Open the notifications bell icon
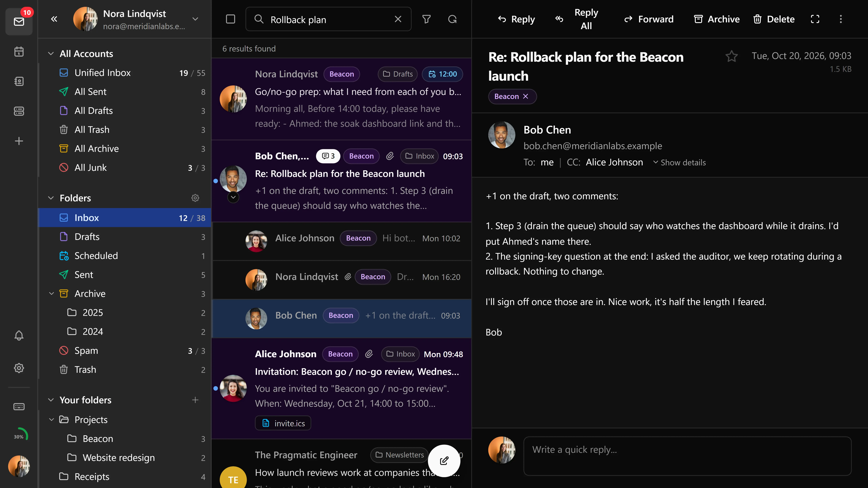 [x=19, y=335]
